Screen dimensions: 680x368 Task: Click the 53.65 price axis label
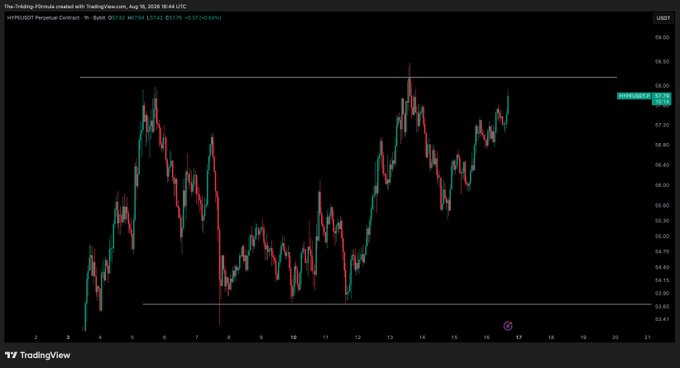click(x=662, y=306)
